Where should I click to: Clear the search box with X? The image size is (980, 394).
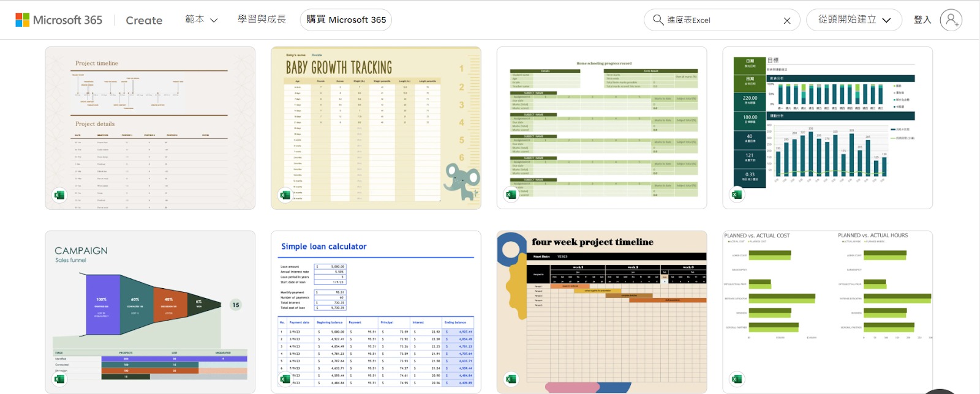coord(787,21)
